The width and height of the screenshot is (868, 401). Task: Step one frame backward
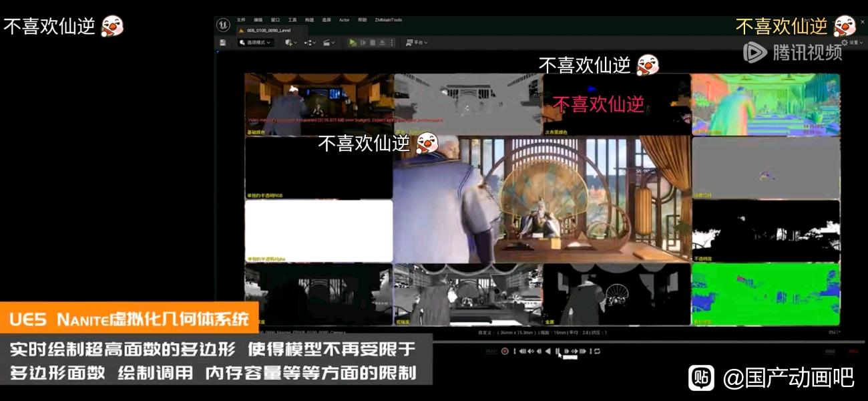pos(539,351)
